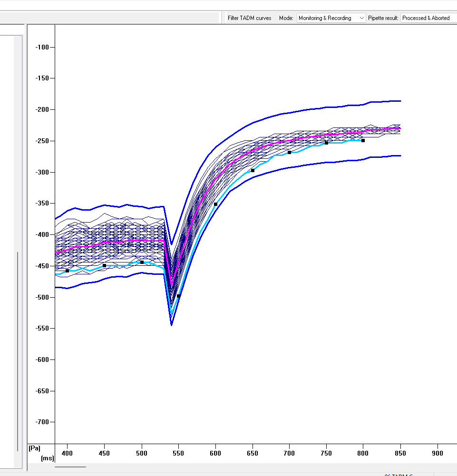Click the black square marker near 800 ms
Screen dimensions: 457x476
coord(363,140)
